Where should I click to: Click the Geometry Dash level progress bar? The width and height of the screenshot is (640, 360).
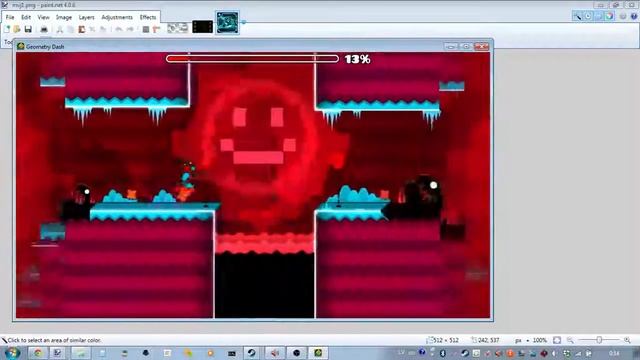(252, 59)
